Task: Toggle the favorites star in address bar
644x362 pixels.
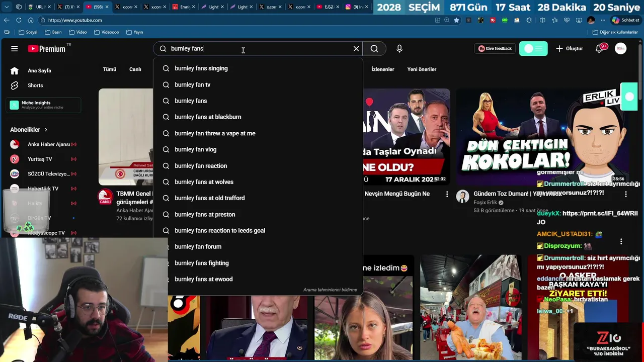Action: point(456,20)
